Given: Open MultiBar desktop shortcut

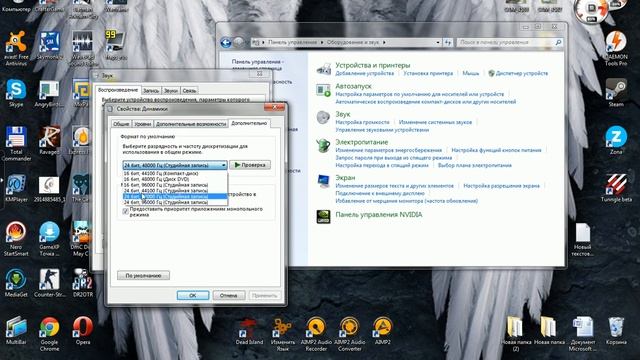Looking at the screenshot, I should tap(16, 331).
